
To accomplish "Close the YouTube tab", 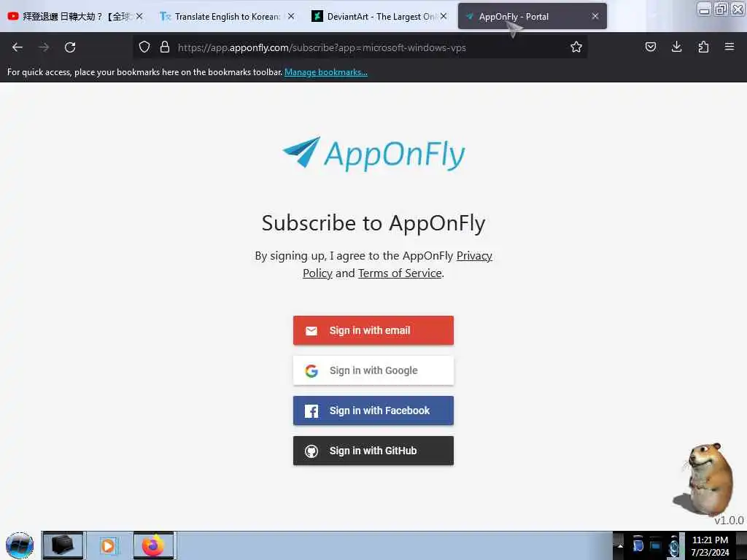I will [139, 16].
